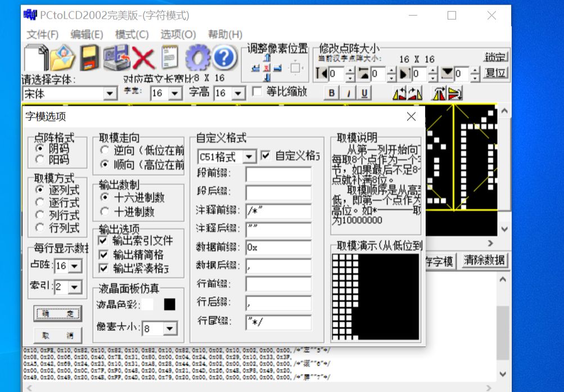This screenshot has height=392, width=564.
Task: Click the right edge matrix size icon
Action: 405,74
